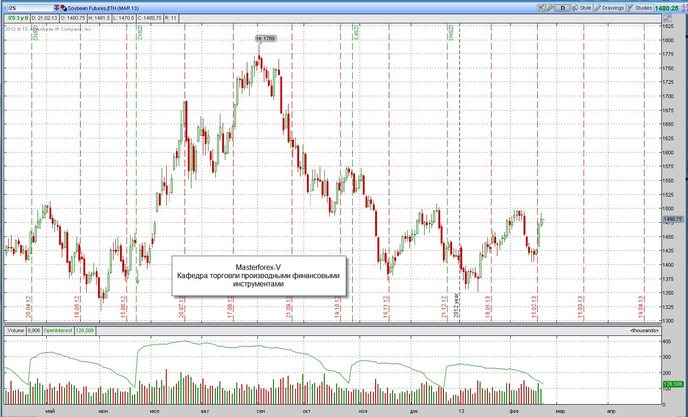Open the Drawings menu button

point(609,8)
